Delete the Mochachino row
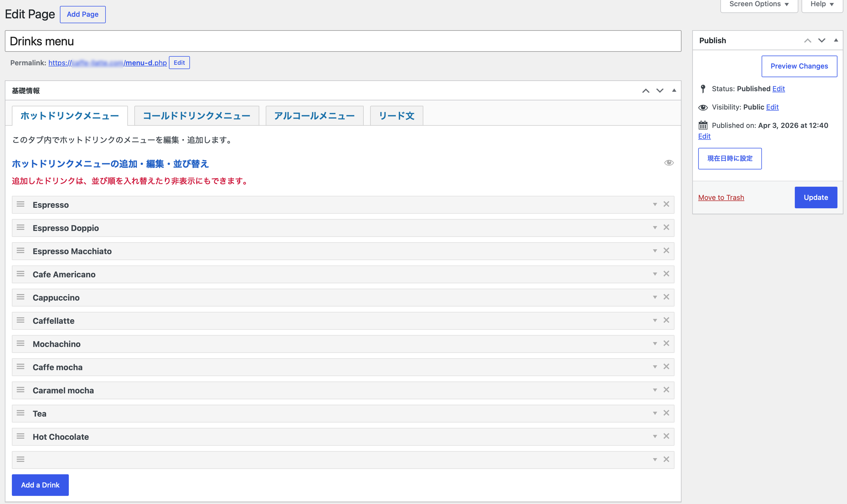The height and width of the screenshot is (504, 847). [666, 343]
